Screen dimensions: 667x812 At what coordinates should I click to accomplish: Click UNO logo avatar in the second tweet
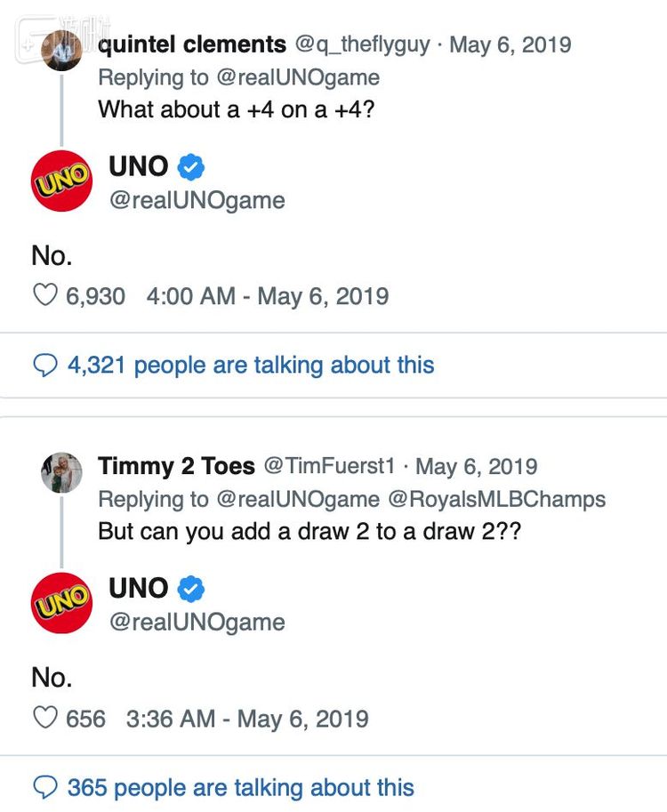tap(62, 603)
